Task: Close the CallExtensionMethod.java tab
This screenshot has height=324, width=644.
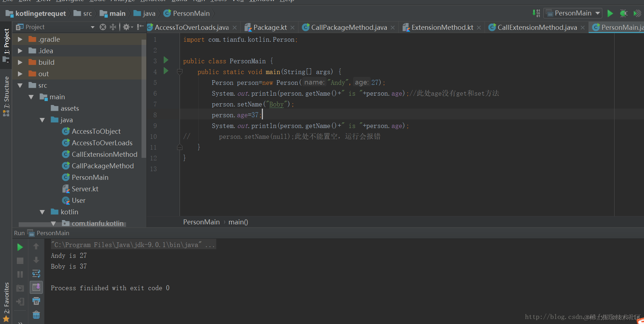Action: (583, 28)
